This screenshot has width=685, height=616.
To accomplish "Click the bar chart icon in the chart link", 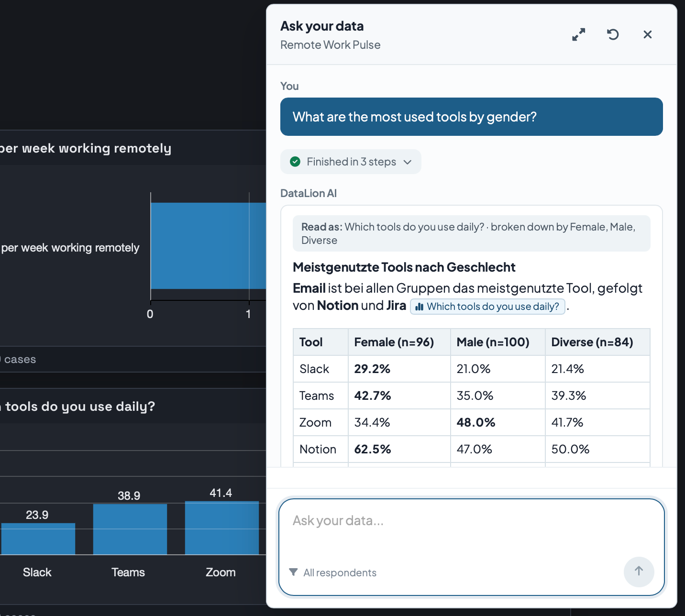I will tap(420, 307).
